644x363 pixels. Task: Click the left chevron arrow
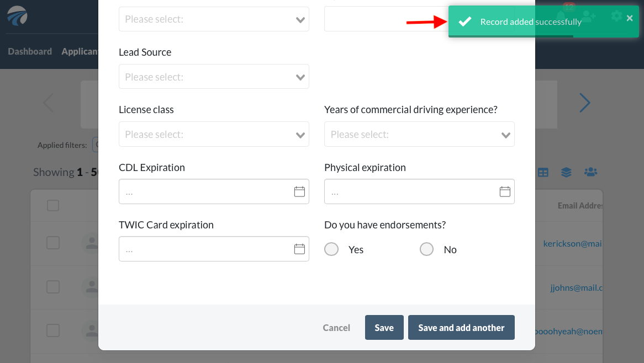click(49, 103)
